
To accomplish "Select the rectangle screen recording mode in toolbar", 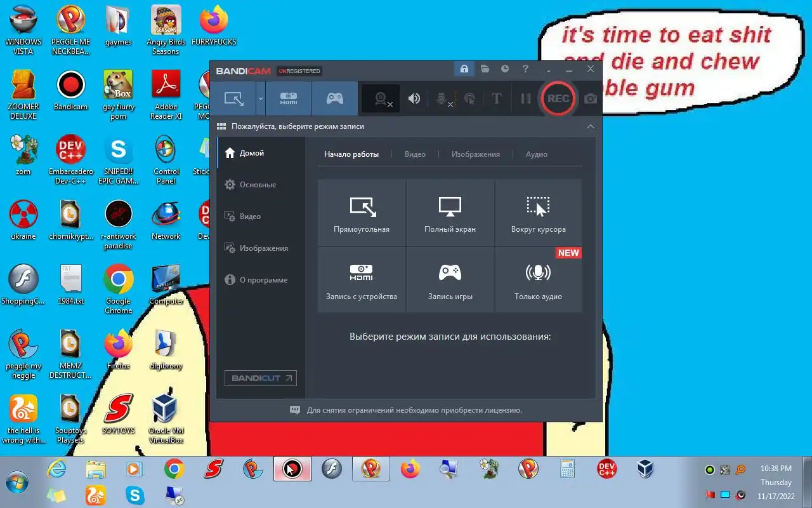I will (233, 98).
